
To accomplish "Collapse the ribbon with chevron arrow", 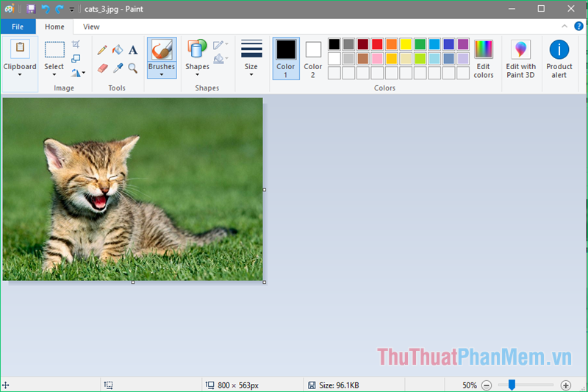I will [564, 26].
